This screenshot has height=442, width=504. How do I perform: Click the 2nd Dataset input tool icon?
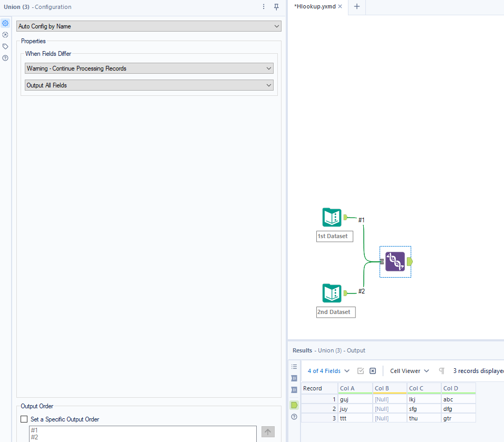(332, 293)
